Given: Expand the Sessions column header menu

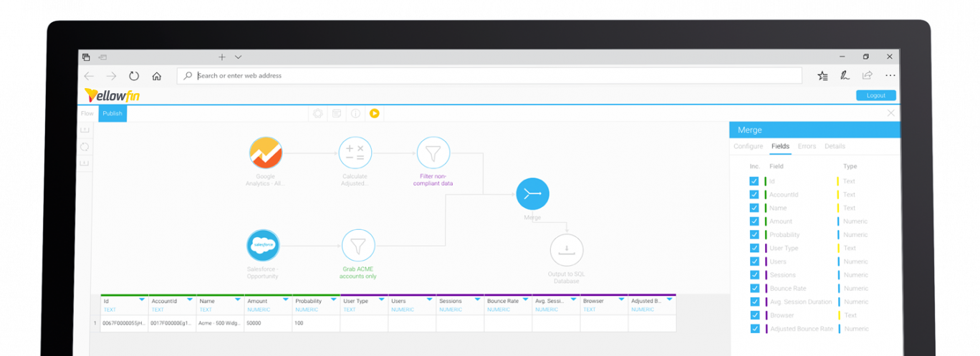Looking at the screenshot, I should [477, 299].
